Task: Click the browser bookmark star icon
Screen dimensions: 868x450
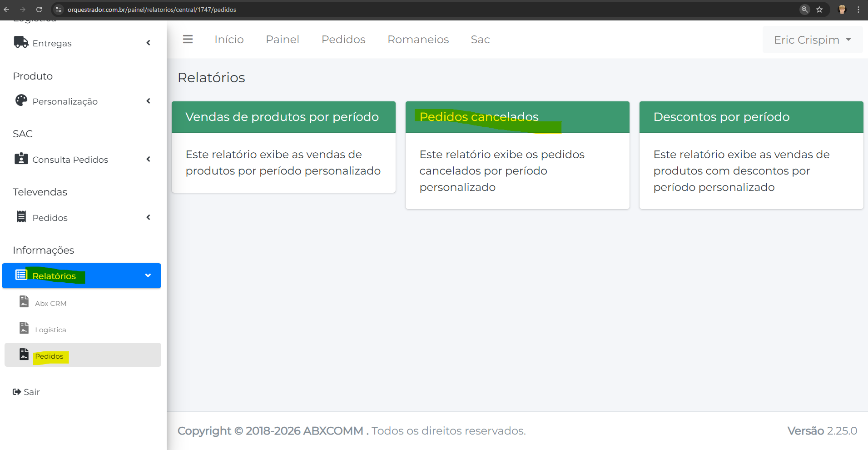Action: [x=819, y=10]
